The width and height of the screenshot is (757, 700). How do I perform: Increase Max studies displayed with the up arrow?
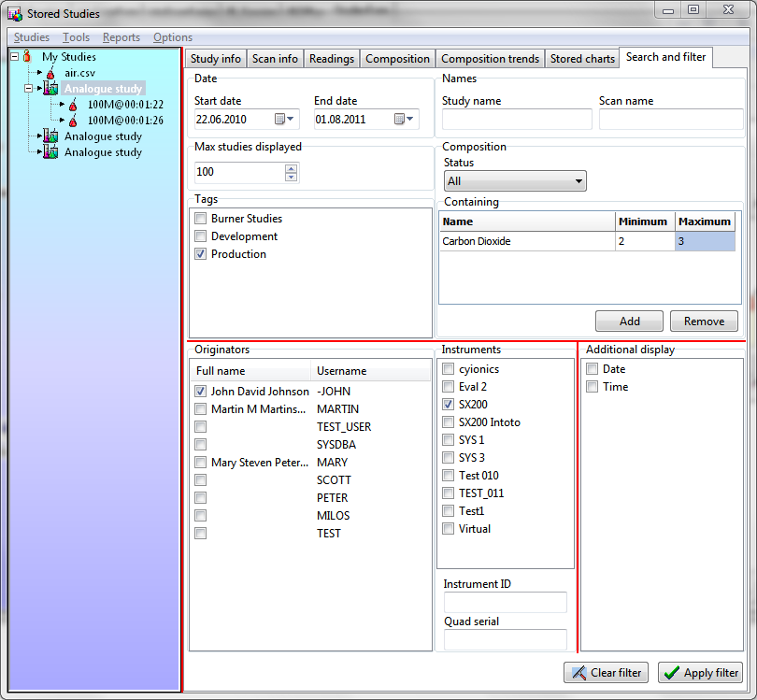click(x=292, y=168)
